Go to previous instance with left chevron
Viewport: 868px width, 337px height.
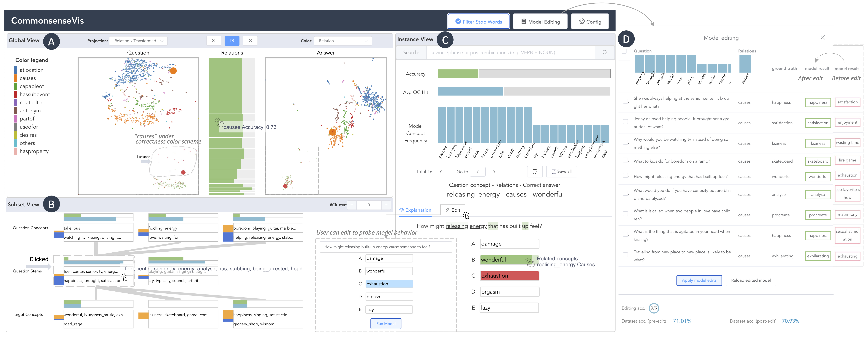pos(441,172)
